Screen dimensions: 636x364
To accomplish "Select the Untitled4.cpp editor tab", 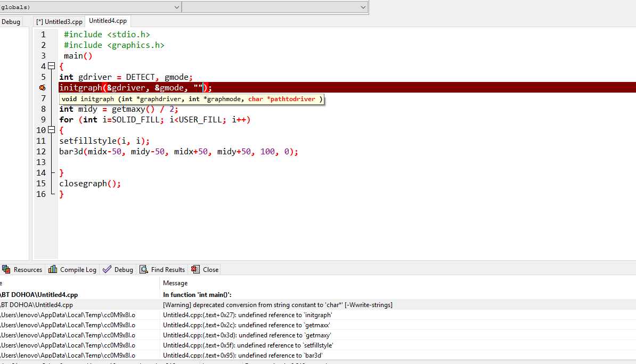I will click(108, 21).
